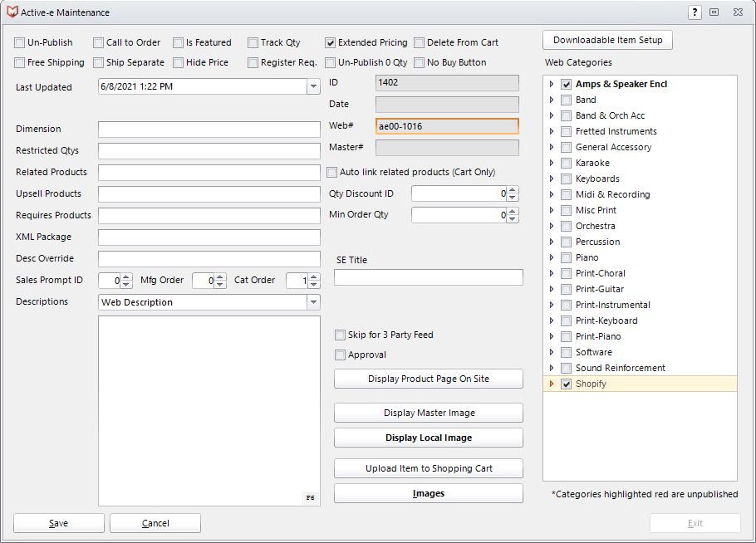Click the Desc Override field

click(209, 259)
